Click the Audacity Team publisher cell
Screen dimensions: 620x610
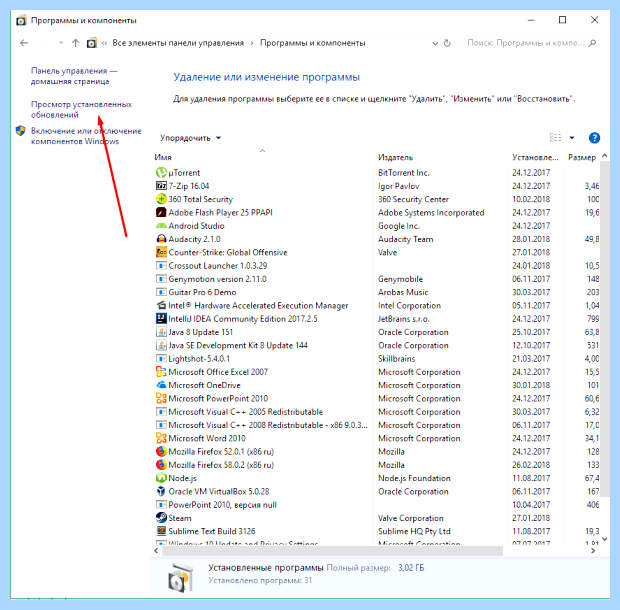click(406, 239)
